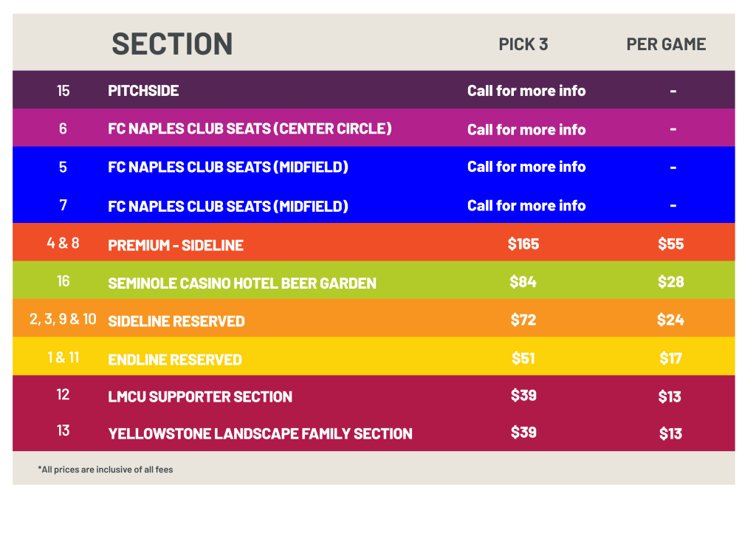Click the SECTION column header
Image resolution: width=756 pixels, height=550 pixels.
pos(172,44)
